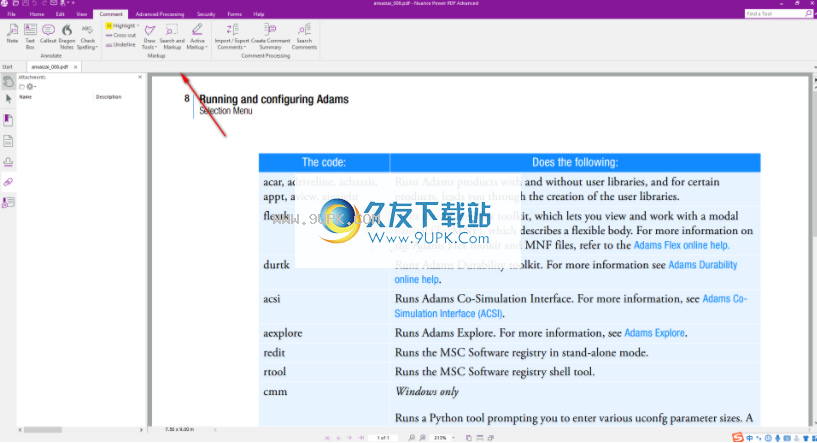The height and width of the screenshot is (443, 817).
Task: Open the Advanced Processing tab
Action: (159, 14)
